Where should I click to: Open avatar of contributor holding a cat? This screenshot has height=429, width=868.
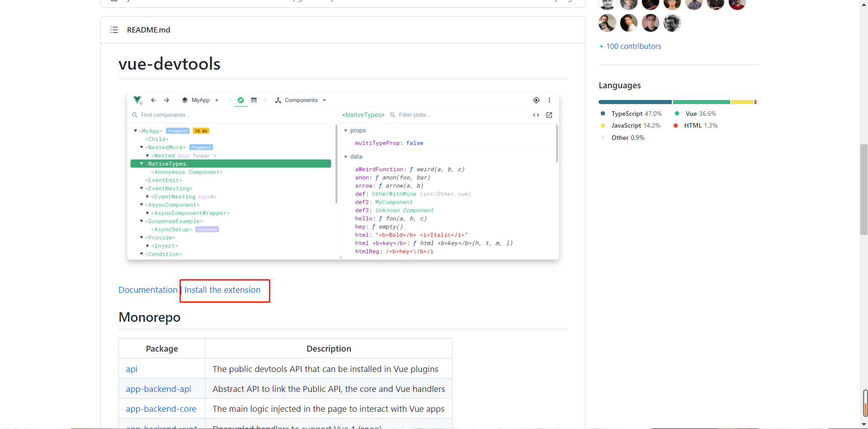click(607, 23)
